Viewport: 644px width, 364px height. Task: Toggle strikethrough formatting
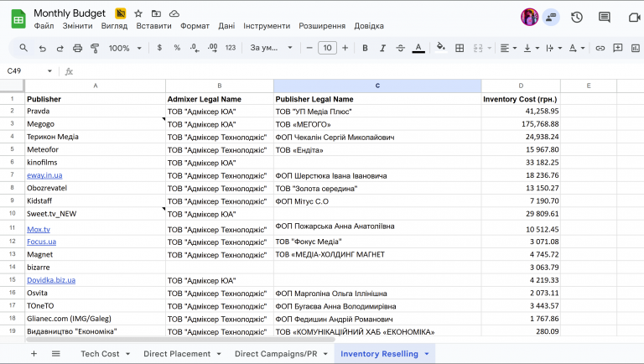(x=401, y=48)
